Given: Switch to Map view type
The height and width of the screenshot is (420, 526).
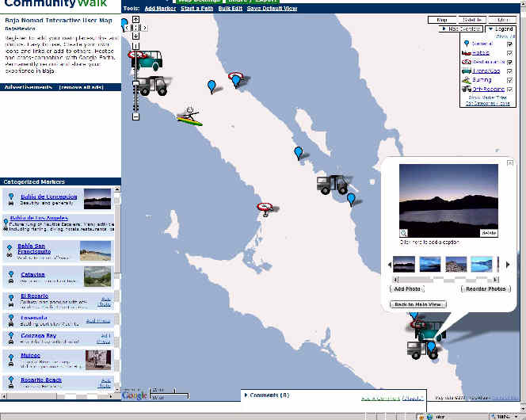Looking at the screenshot, I should click(442, 20).
